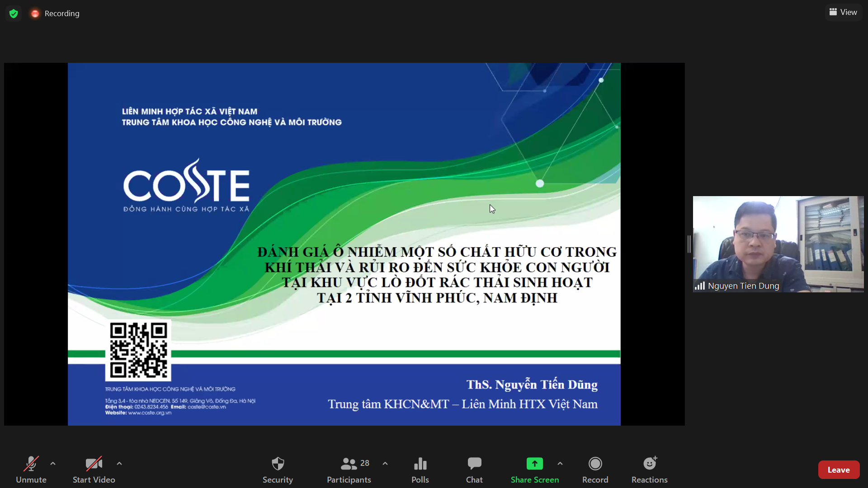
Task: Expand Participants options caret
Action: click(x=385, y=464)
